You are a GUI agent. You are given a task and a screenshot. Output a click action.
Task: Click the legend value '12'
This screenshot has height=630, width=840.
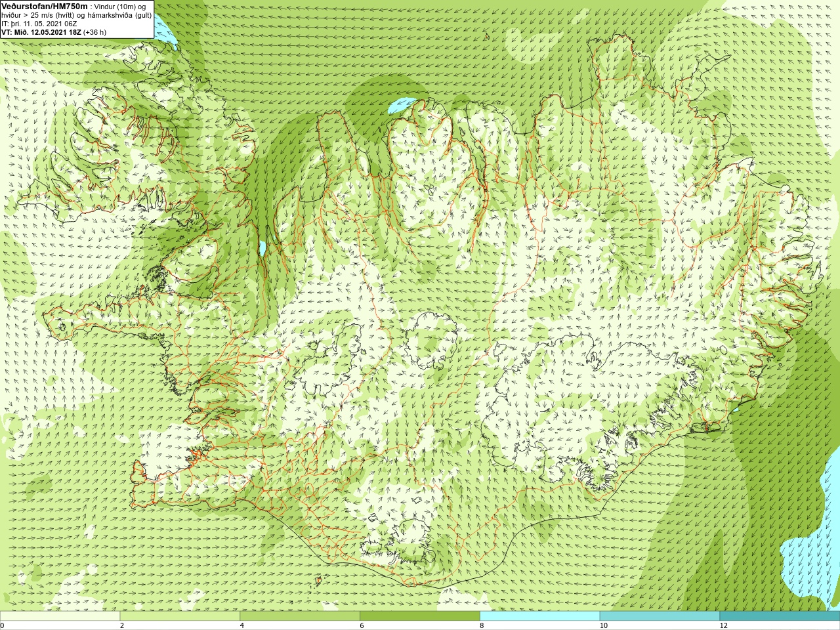tap(724, 625)
